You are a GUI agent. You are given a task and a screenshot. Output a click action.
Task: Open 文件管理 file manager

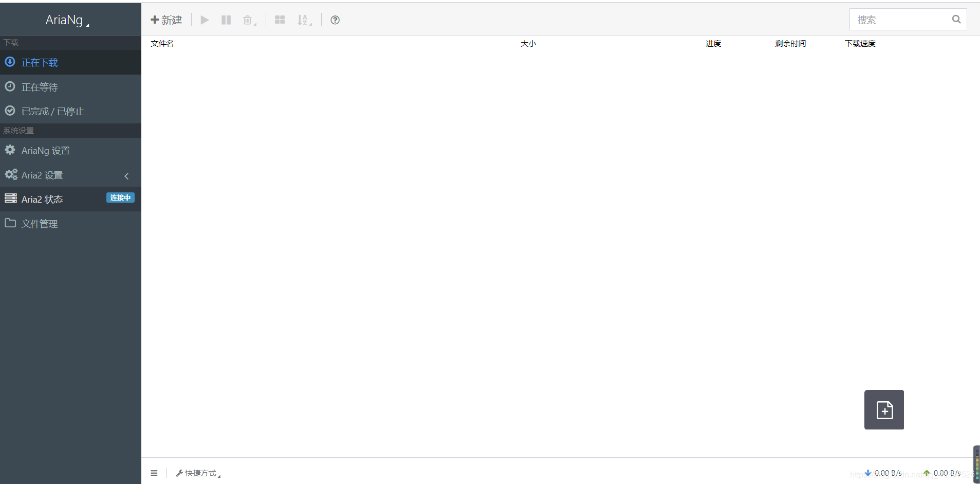point(70,224)
